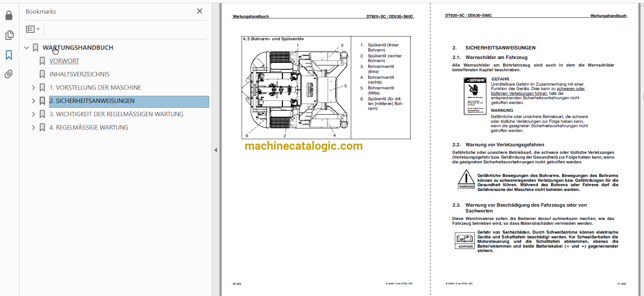Click the WARNUNG triangle symbol
This screenshot has width=644, height=296.
pyautogui.click(x=466, y=179)
